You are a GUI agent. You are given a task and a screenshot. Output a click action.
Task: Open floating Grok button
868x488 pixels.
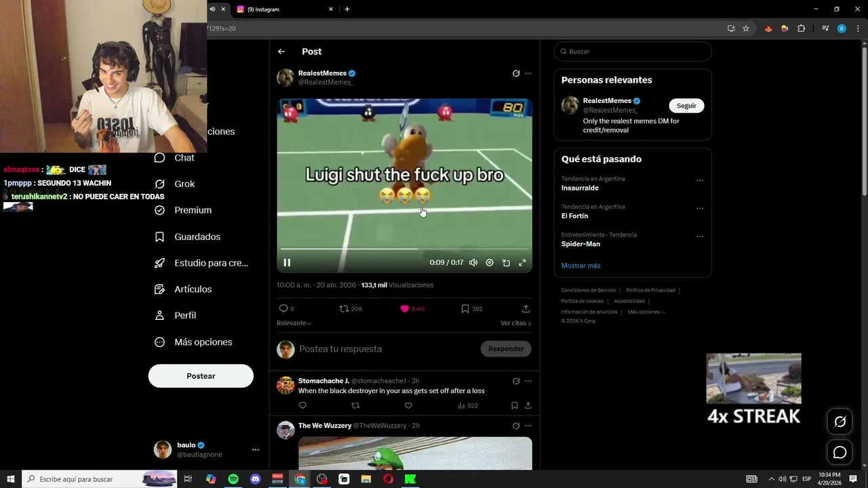(x=840, y=422)
